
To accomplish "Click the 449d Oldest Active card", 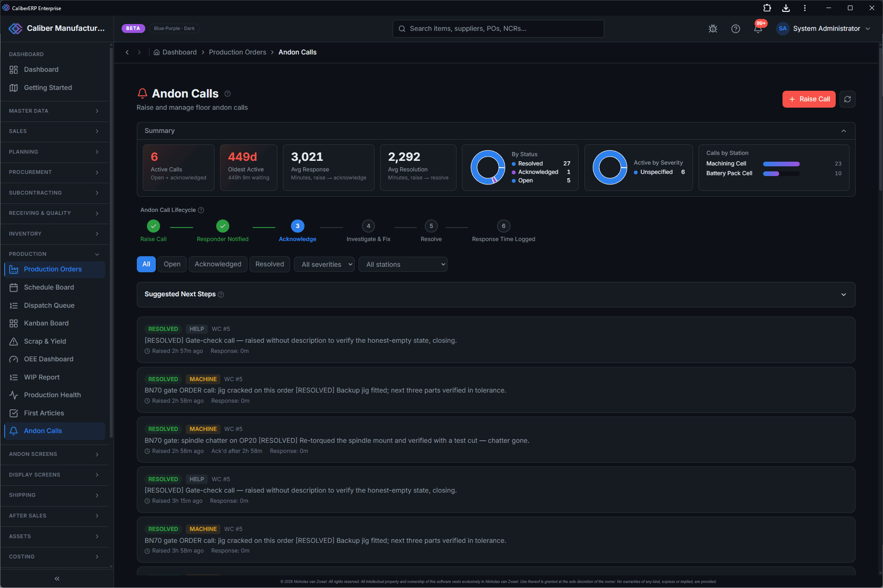I will point(248,168).
